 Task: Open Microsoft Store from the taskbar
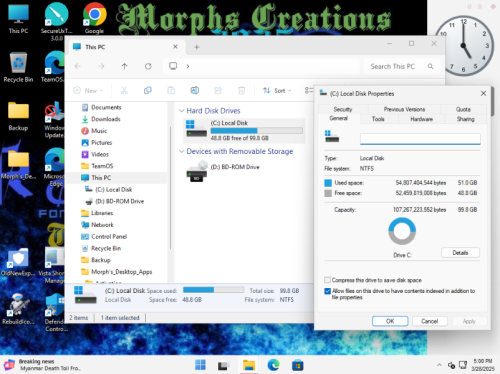[x=297, y=365]
